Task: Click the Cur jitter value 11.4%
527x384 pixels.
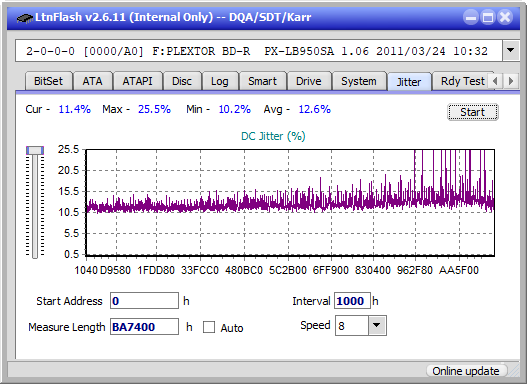Action: [75, 109]
